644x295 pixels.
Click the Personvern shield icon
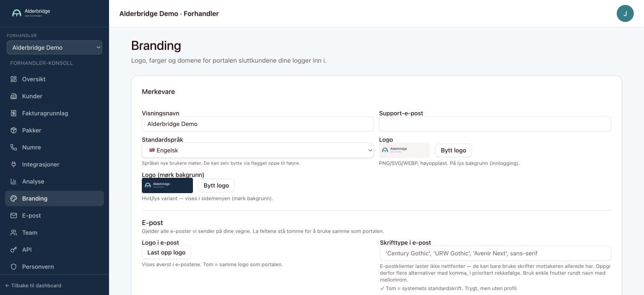coord(14,266)
